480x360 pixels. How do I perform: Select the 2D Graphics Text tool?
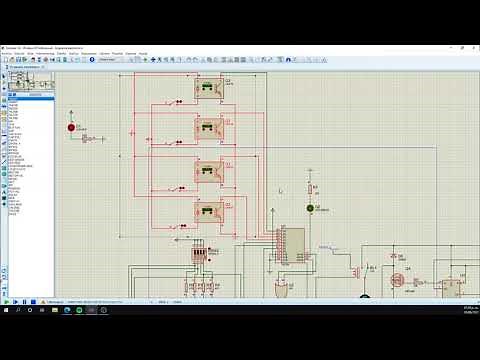pos(4,192)
